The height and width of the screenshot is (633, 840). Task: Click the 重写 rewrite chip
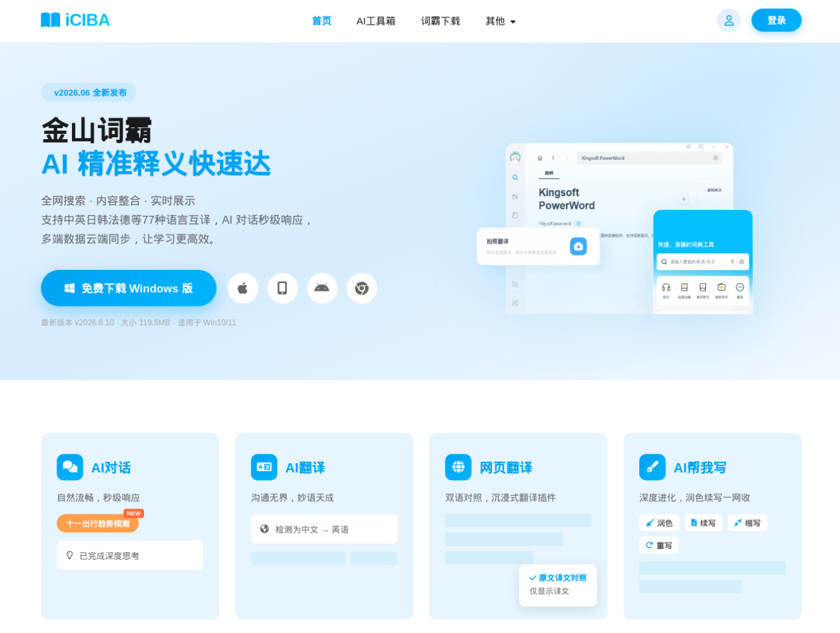(x=659, y=545)
